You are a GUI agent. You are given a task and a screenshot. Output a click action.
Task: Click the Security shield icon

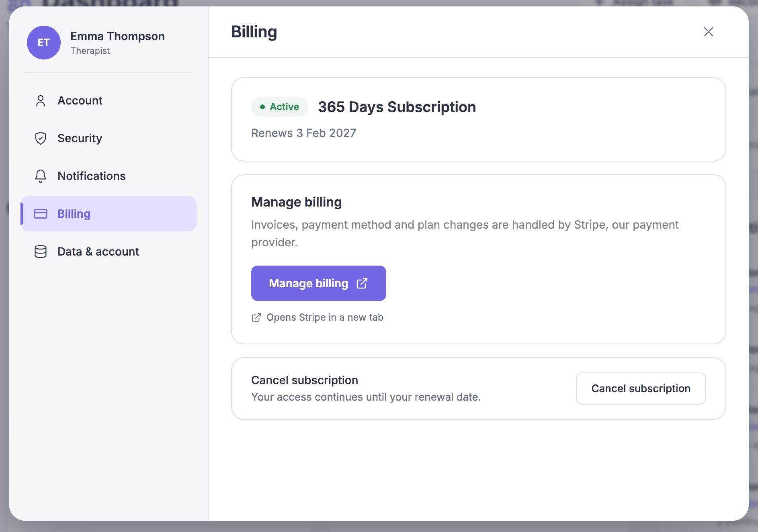[x=41, y=138]
